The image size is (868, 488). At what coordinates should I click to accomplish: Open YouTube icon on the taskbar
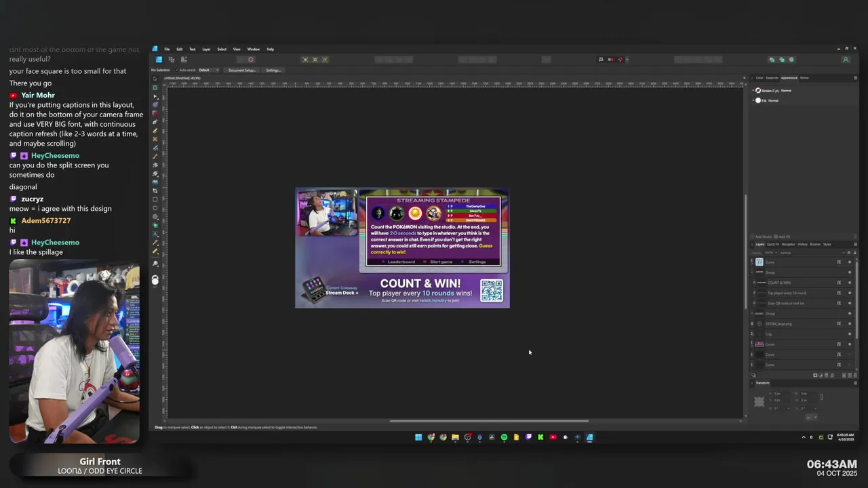[553, 437]
